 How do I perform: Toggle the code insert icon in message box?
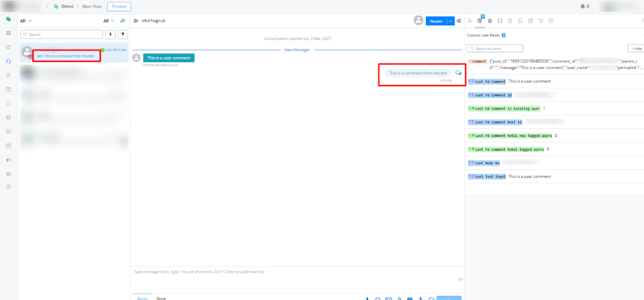460,279
